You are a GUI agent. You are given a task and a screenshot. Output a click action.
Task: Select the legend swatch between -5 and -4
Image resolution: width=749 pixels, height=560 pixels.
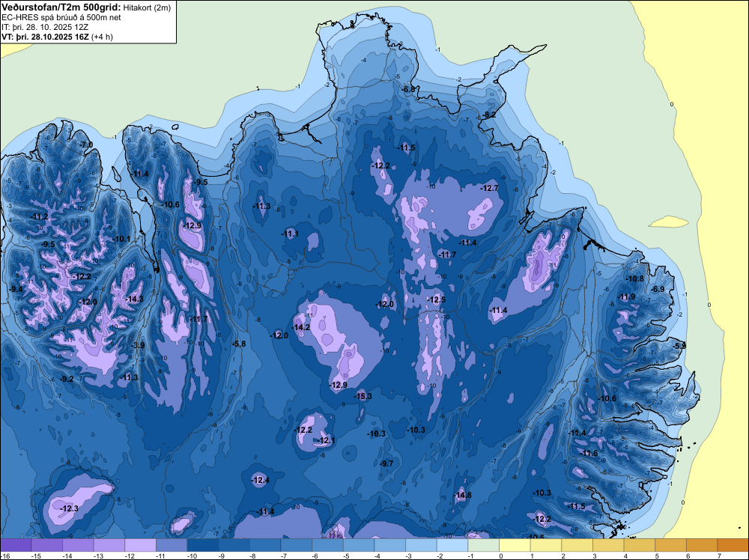tap(359, 545)
